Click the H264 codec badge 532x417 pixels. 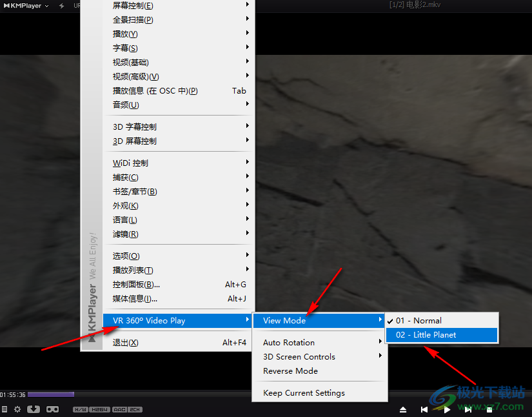pos(100,409)
